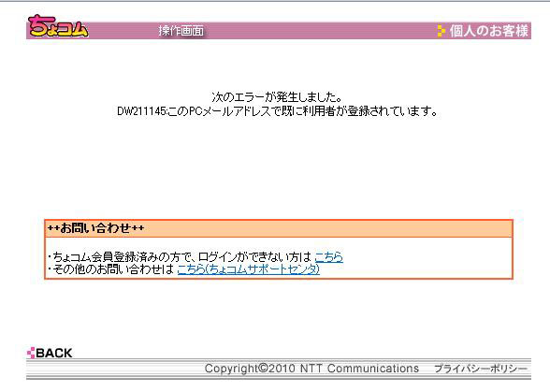550x392 pixels.
Task: Click the purple header bar's empty middle area
Action: tap(316, 31)
